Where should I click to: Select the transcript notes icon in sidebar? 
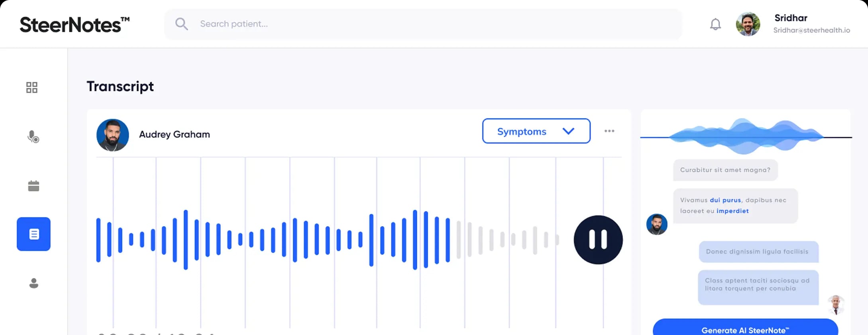33,234
